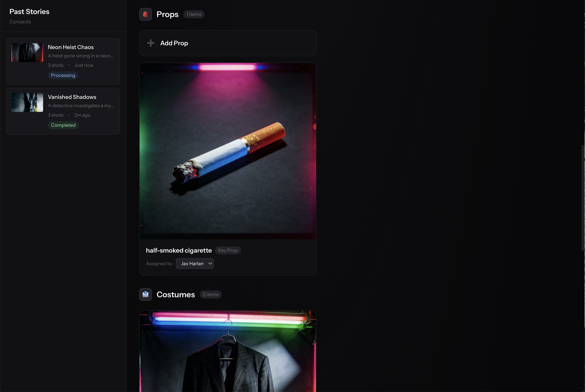Click the half-smoked cigarette title text
Image resolution: width=585 pixels, height=392 pixels.
click(179, 250)
